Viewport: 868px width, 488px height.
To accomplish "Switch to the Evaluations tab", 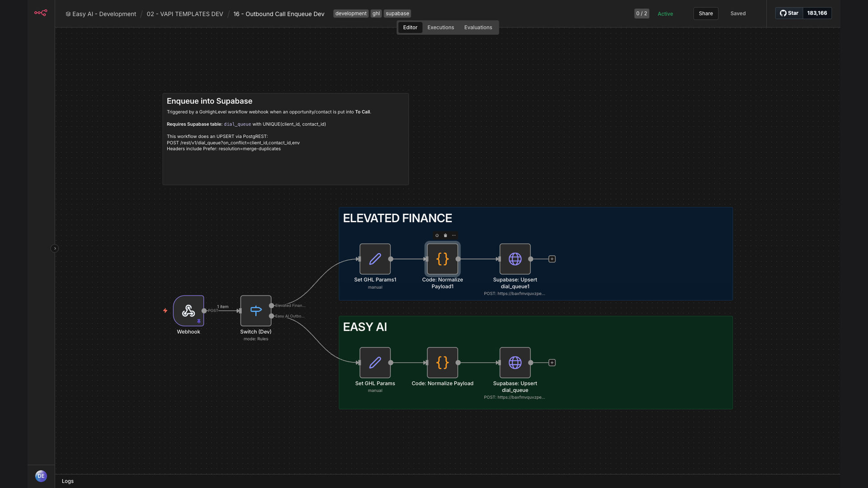I will pyautogui.click(x=478, y=28).
